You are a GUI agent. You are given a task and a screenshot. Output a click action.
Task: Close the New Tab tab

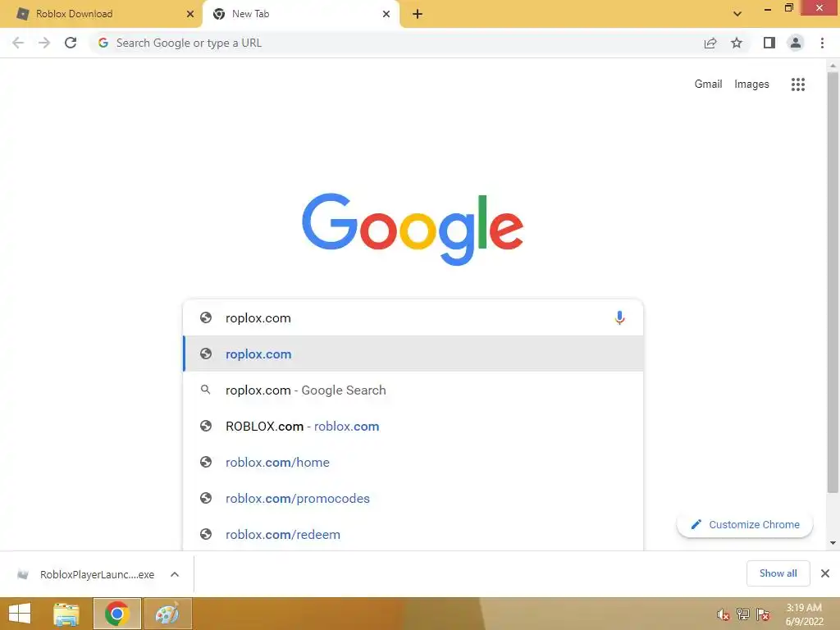(x=386, y=14)
